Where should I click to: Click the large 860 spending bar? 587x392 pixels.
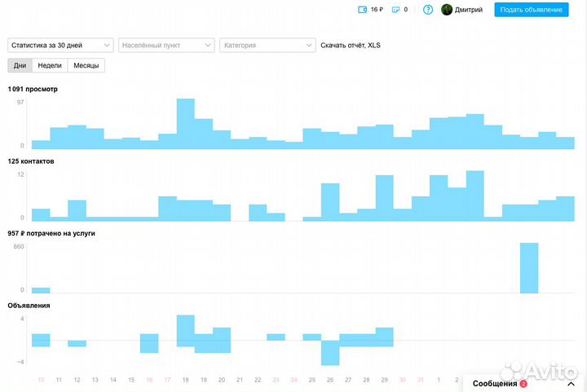(529, 268)
